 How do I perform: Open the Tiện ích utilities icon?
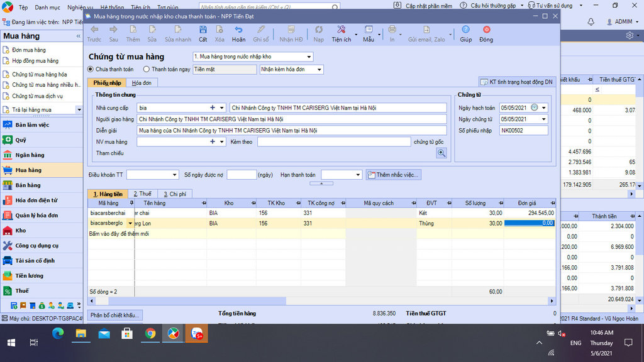pyautogui.click(x=341, y=30)
